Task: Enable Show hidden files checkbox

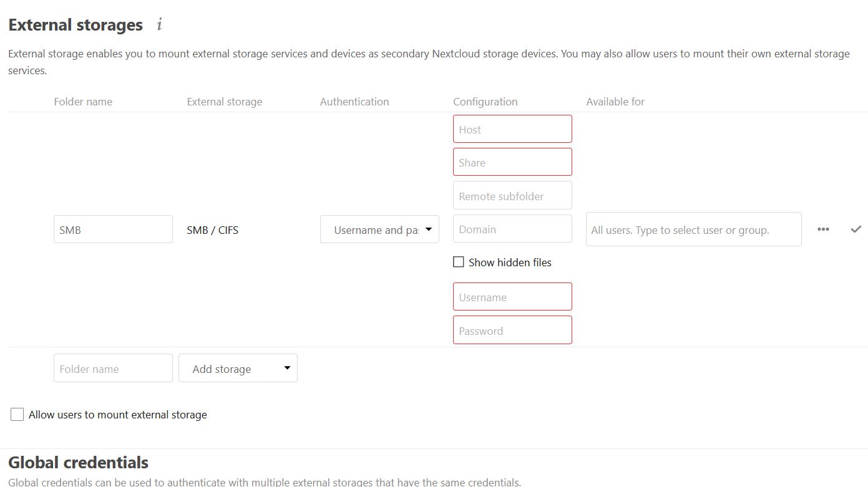Action: pos(459,263)
